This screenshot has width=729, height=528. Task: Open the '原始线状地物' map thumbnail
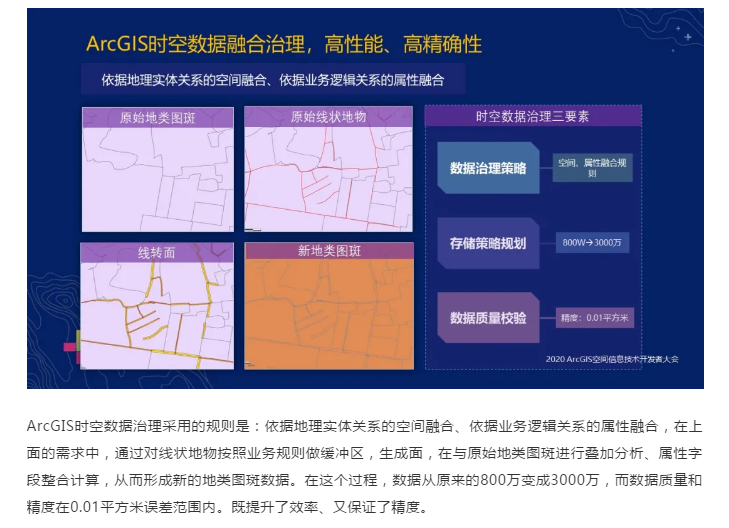pos(328,169)
